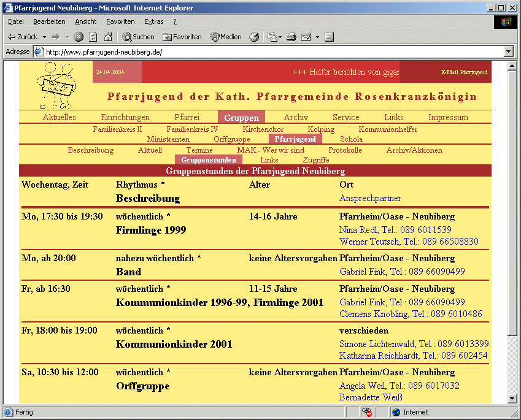521x420 pixels.
Task: Open the Zugriffe subpage link
Action: coord(316,160)
